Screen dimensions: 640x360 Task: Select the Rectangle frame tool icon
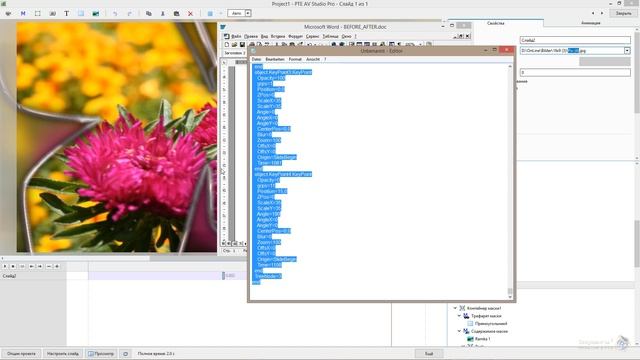pos(38,13)
